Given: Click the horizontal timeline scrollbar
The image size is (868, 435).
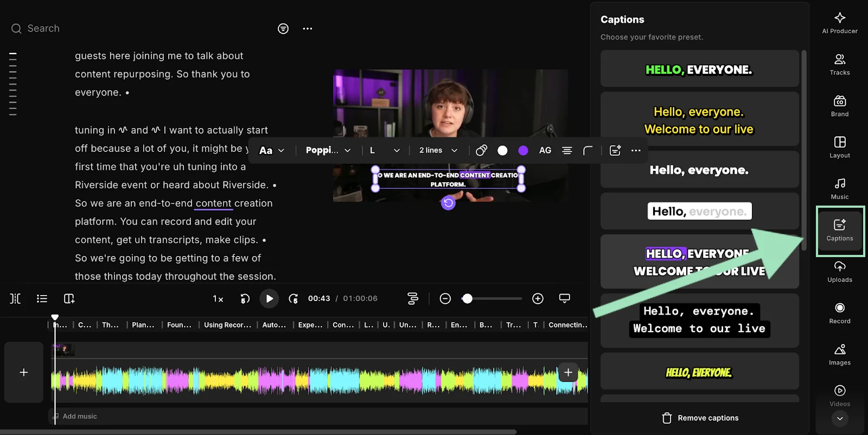Looking at the screenshot, I should coord(258,432).
